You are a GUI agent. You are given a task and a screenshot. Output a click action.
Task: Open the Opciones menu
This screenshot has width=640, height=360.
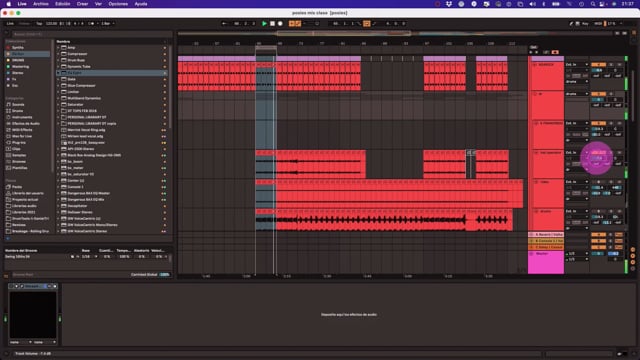[118, 4]
